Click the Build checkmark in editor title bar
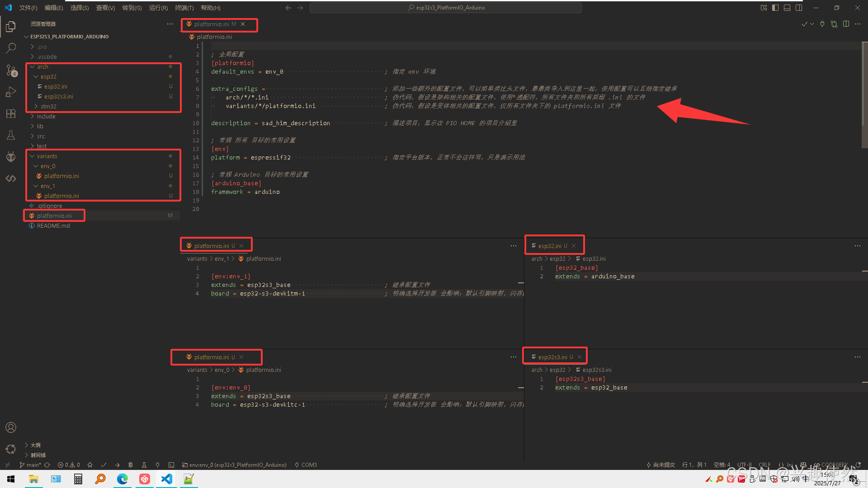The width and height of the screenshot is (868, 488). pos(804,24)
